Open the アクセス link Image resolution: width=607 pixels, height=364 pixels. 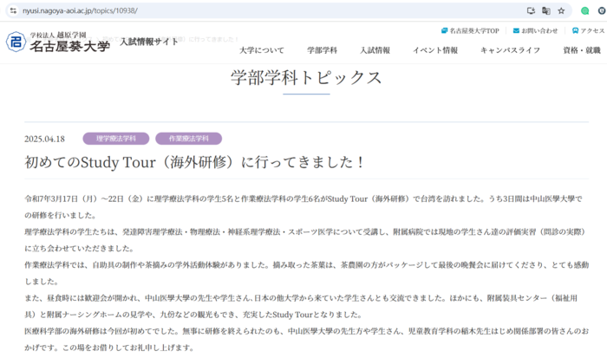pyautogui.click(x=592, y=31)
